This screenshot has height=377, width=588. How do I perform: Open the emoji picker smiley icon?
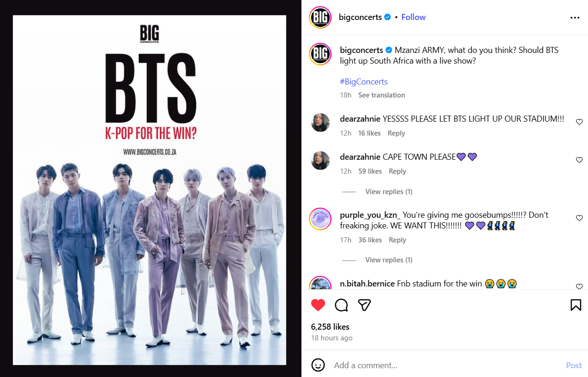click(x=318, y=365)
